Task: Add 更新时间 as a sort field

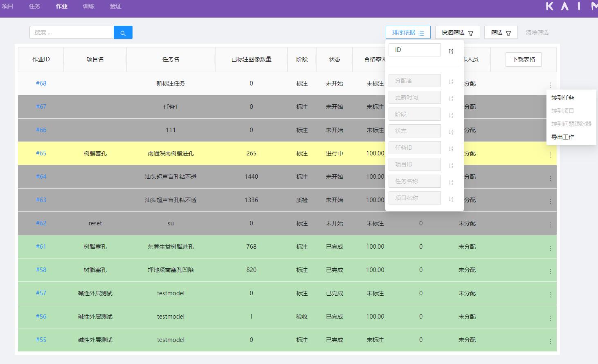Action: pos(414,97)
